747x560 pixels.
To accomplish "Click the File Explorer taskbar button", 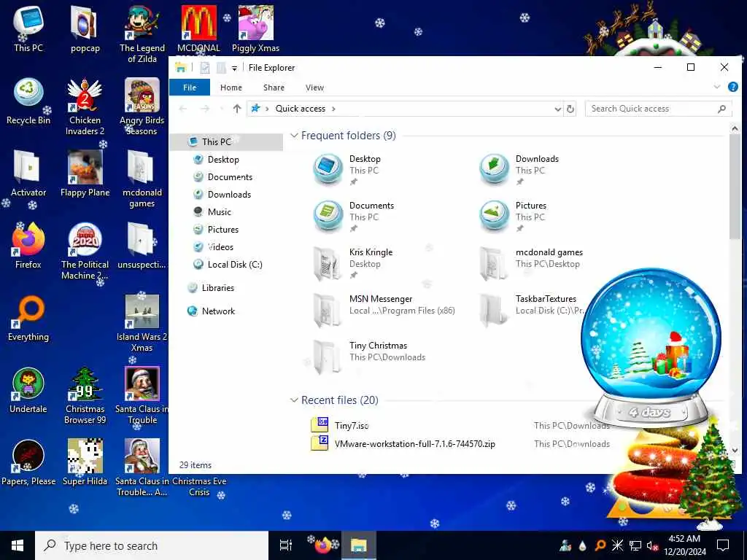I will pyautogui.click(x=358, y=545).
